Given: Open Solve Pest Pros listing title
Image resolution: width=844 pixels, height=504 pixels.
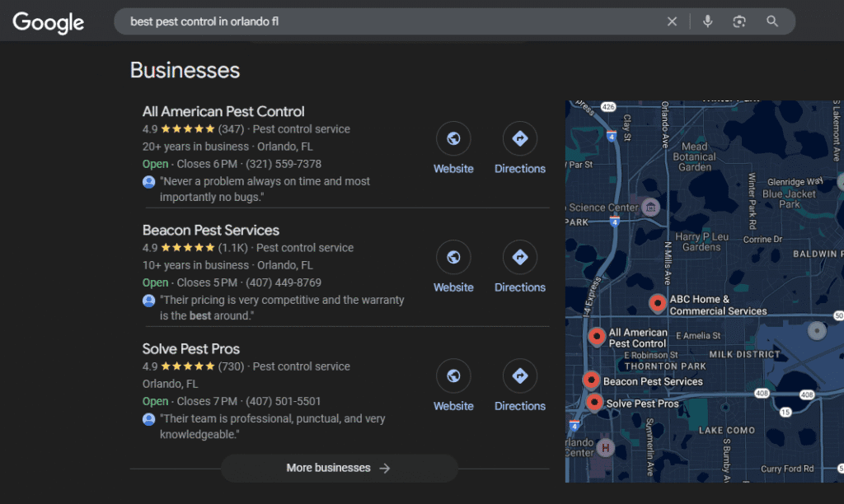Looking at the screenshot, I should coord(191,348).
